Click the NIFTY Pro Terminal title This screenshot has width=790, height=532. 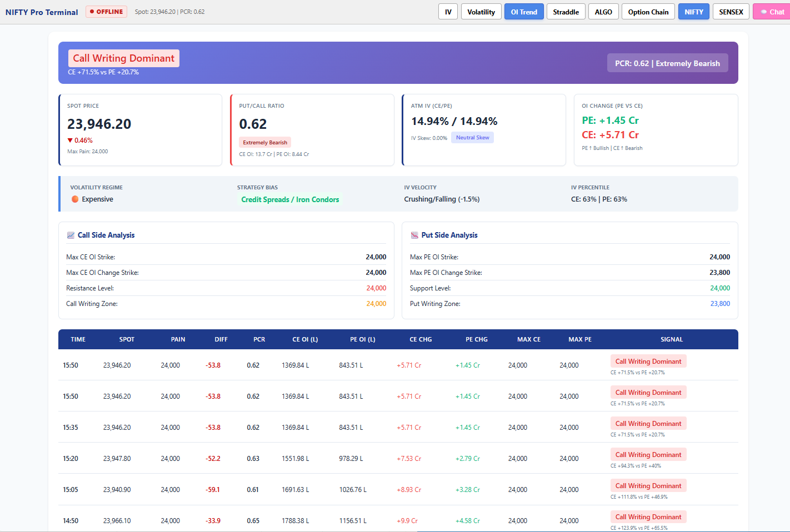click(x=42, y=12)
